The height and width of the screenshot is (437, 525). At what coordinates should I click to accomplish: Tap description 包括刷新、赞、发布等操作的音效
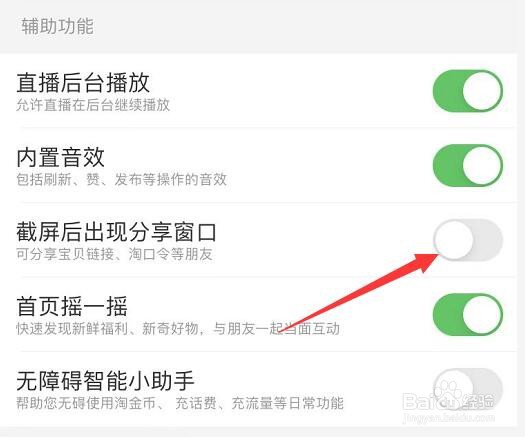tap(121, 180)
